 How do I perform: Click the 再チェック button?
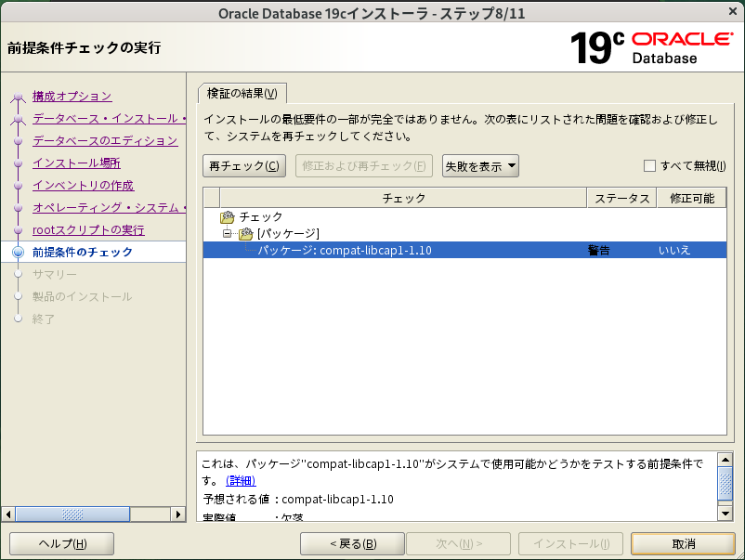(x=244, y=165)
